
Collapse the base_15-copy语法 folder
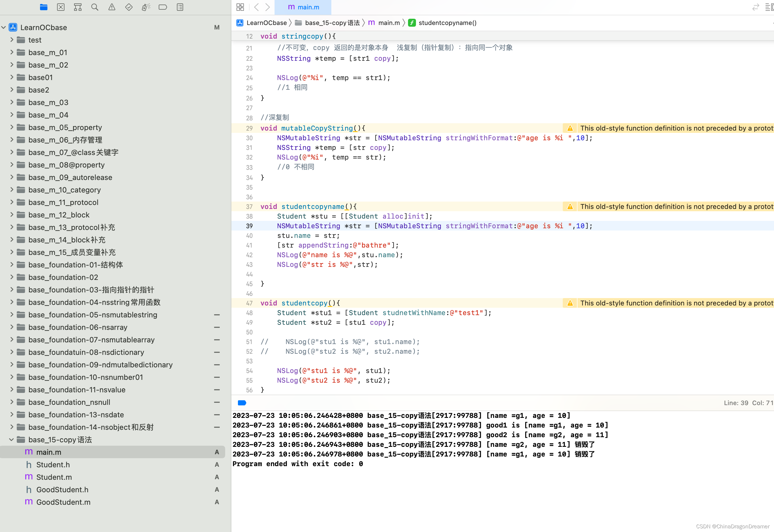pos(11,440)
